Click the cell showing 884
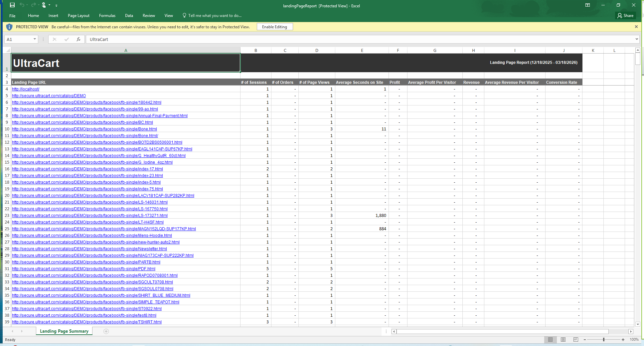 (x=362, y=229)
